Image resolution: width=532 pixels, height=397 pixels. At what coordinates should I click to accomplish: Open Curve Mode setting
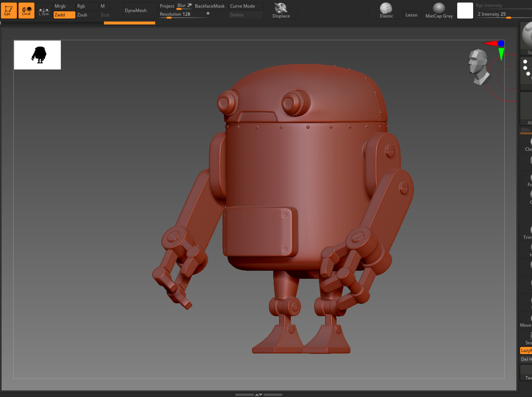click(246, 6)
